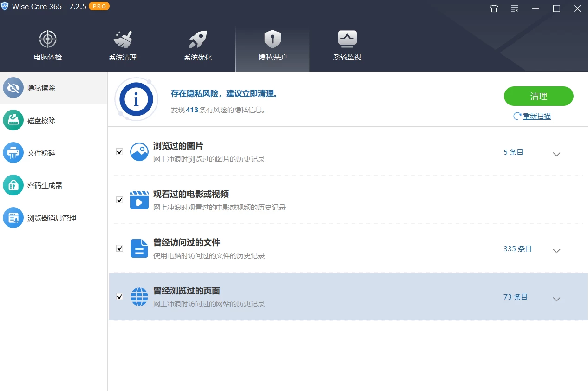Image resolution: width=588 pixels, height=391 pixels.
Task: Open the 系统监视 monitor icon
Action: coord(347,39)
